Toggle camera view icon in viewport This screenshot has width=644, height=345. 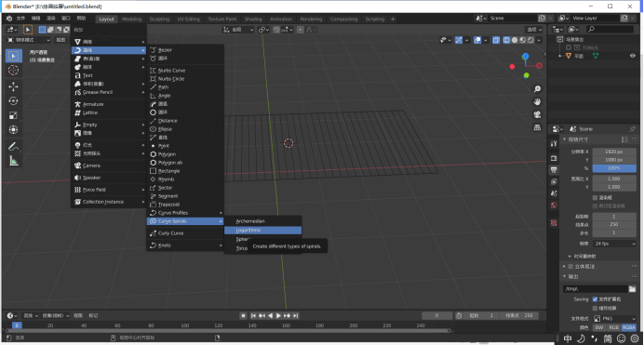click(537, 114)
